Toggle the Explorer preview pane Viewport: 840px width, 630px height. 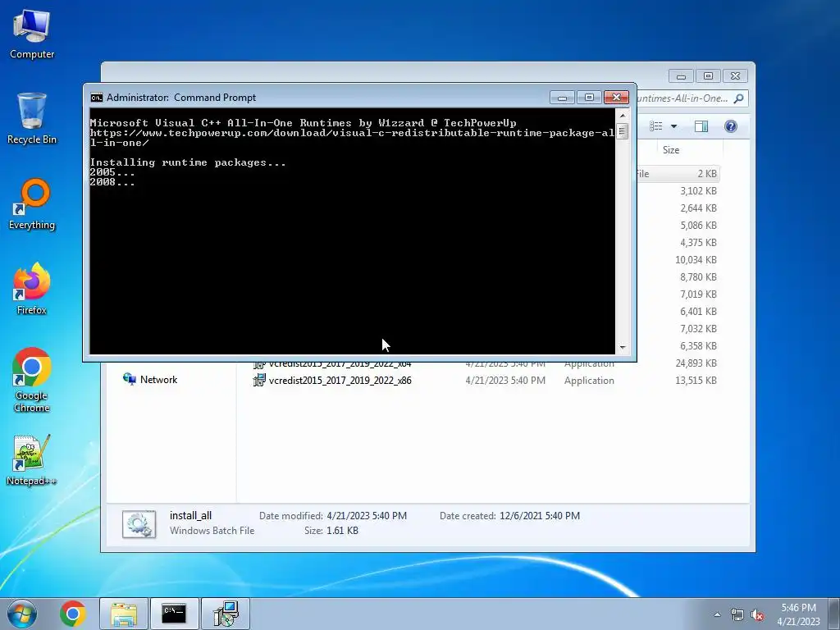pyautogui.click(x=701, y=126)
